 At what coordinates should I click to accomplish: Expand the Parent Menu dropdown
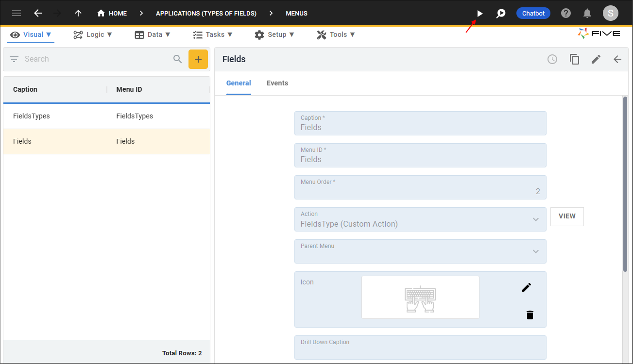(535, 251)
